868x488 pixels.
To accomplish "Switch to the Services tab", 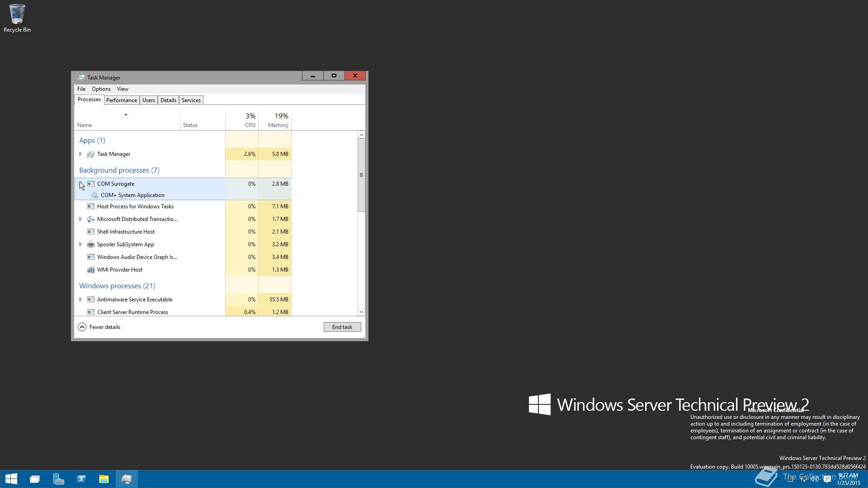I will 191,100.
